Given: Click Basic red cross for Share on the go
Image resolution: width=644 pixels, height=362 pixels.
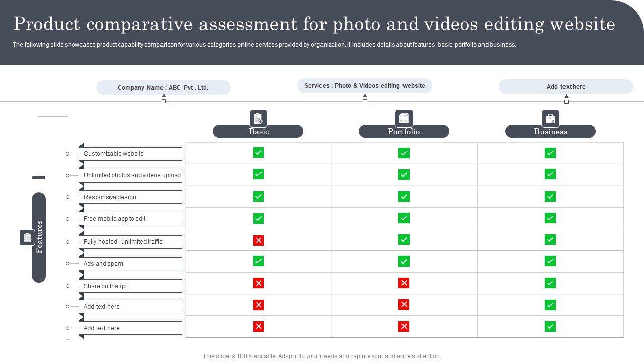Looking at the screenshot, I should [258, 283].
